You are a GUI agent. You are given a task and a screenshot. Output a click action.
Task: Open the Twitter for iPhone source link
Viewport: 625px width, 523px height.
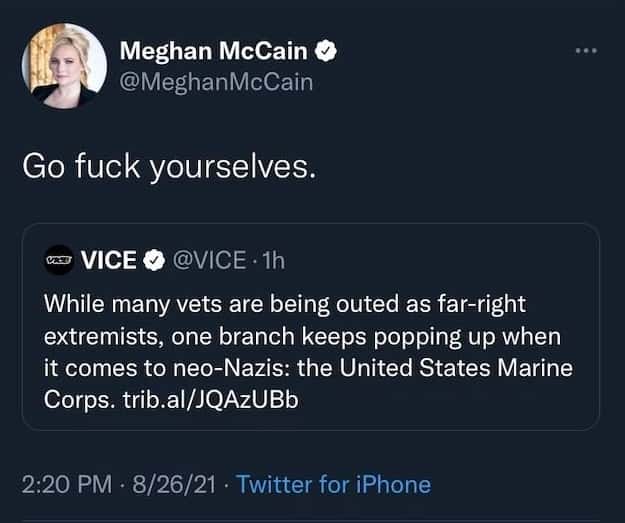click(334, 485)
